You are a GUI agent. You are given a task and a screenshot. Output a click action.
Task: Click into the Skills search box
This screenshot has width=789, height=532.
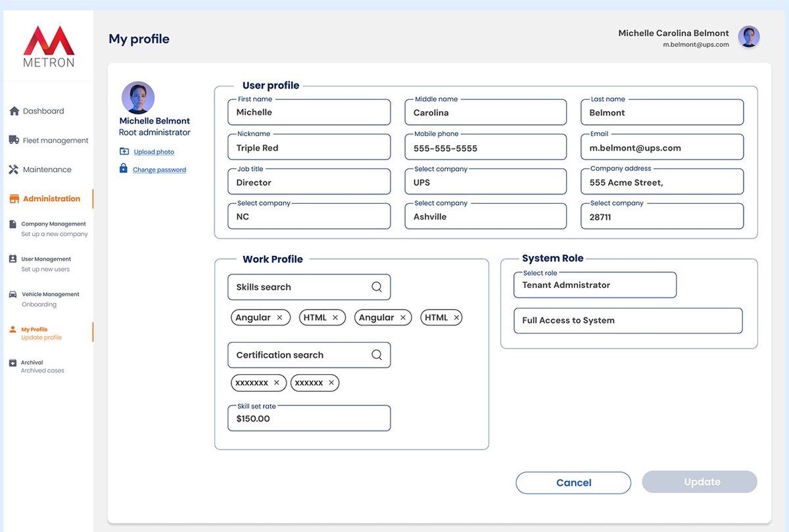tap(309, 287)
